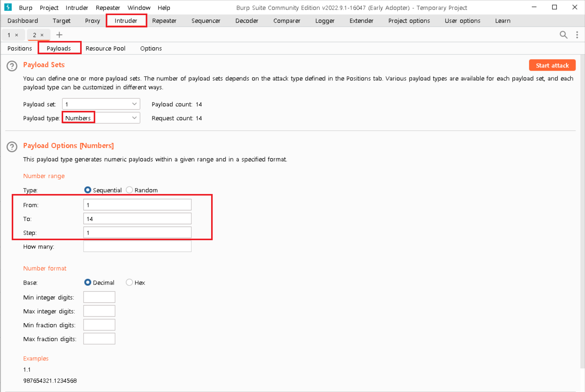Click the Payload Sets help icon
Image resolution: width=585 pixels, height=392 pixels.
pyautogui.click(x=12, y=66)
